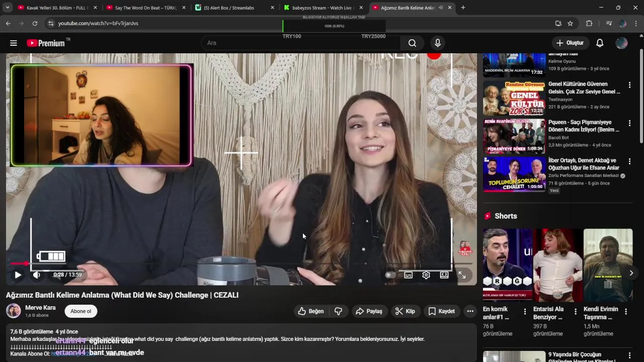Subscribe with Abone ol button
Screen dimensions: 644x362
coord(81,311)
